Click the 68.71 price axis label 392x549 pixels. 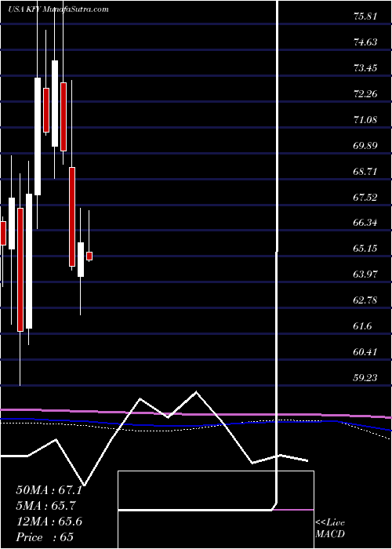pyautogui.click(x=365, y=172)
